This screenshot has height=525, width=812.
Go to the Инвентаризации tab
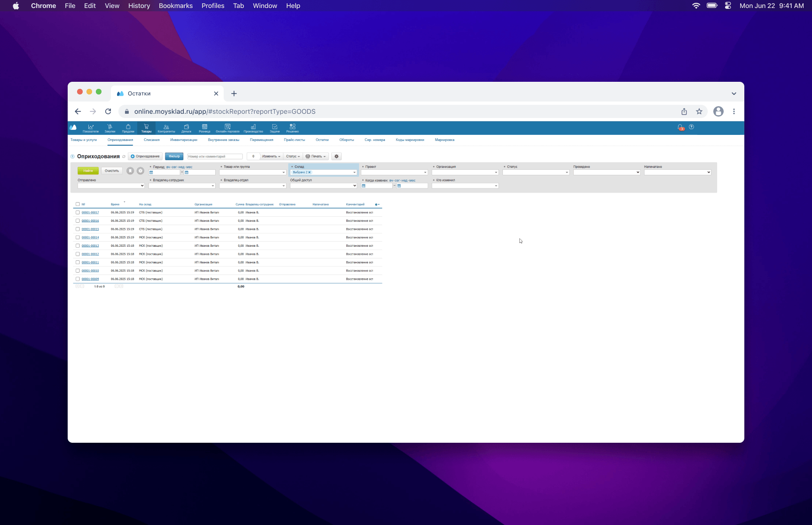(184, 140)
